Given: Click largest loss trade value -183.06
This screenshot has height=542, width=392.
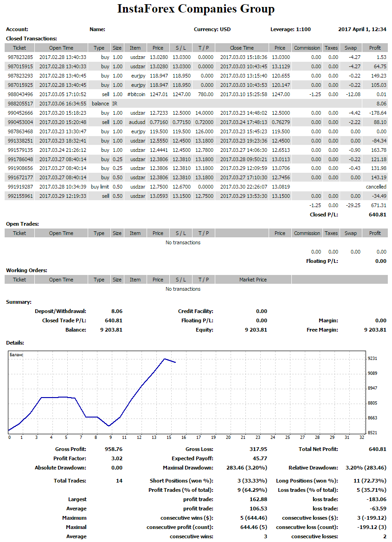Looking at the screenshot, I should point(376,499).
